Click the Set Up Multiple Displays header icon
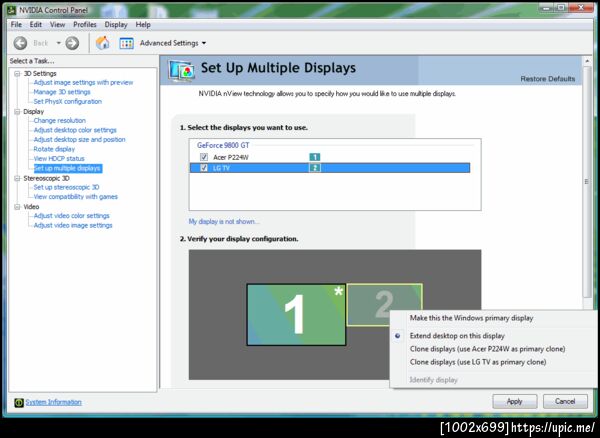 [181, 71]
